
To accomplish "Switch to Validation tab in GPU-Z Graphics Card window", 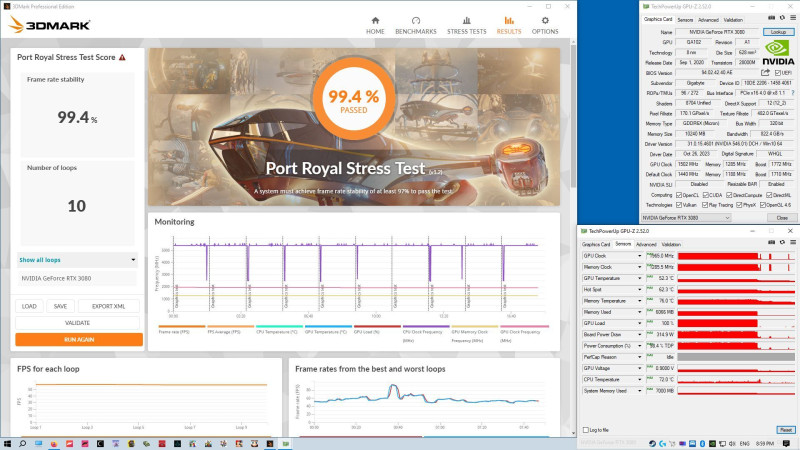I will click(x=733, y=20).
